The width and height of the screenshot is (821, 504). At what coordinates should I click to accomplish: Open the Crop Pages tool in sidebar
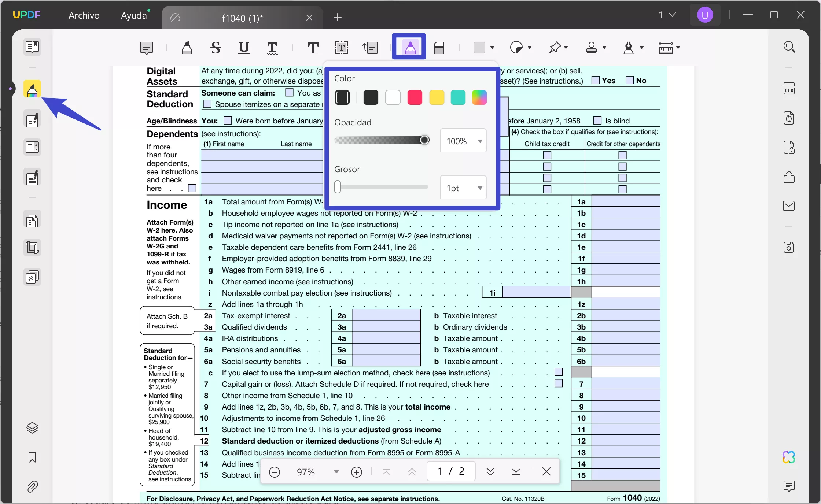click(32, 248)
